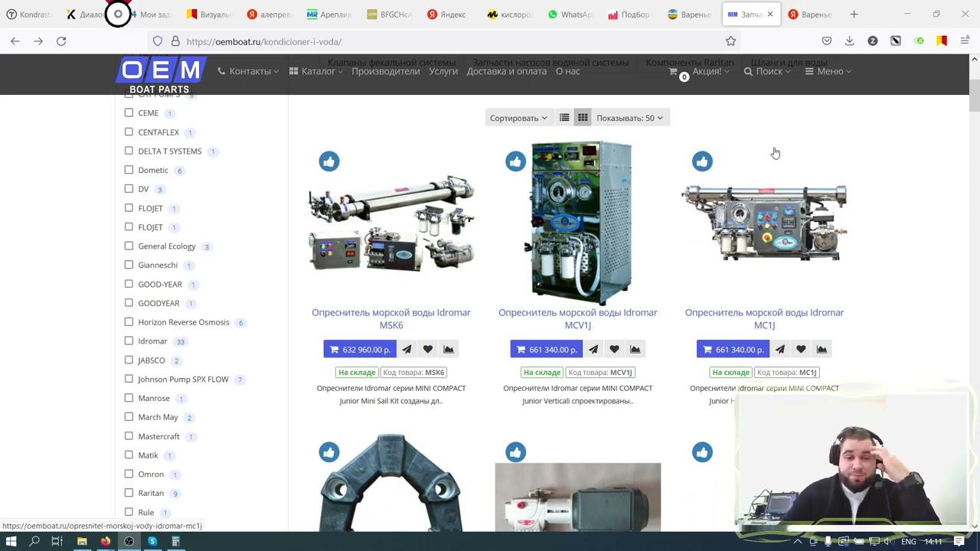Click the compare chart icon for Idromar MC1J
This screenshot has width=980, height=551.
tap(822, 349)
